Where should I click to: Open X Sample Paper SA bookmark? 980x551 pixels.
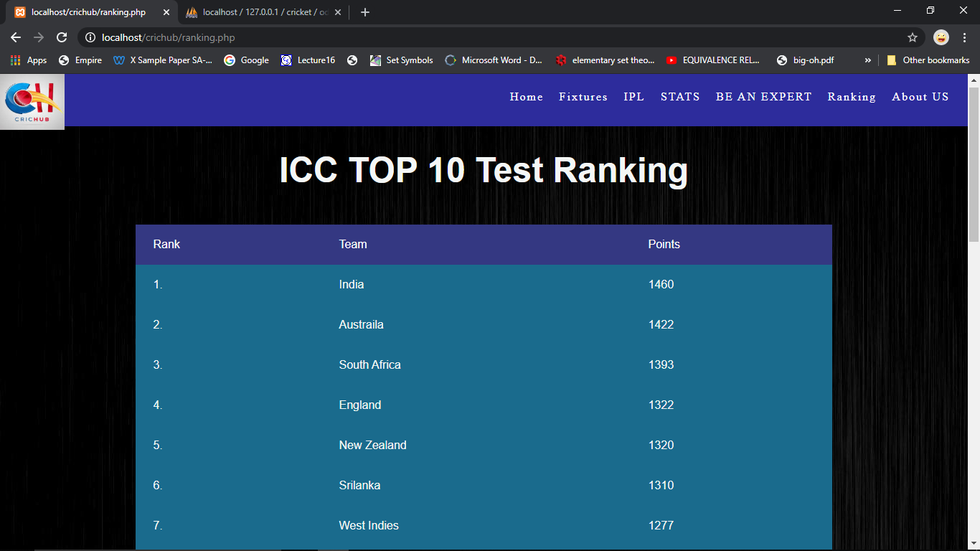tap(163, 60)
